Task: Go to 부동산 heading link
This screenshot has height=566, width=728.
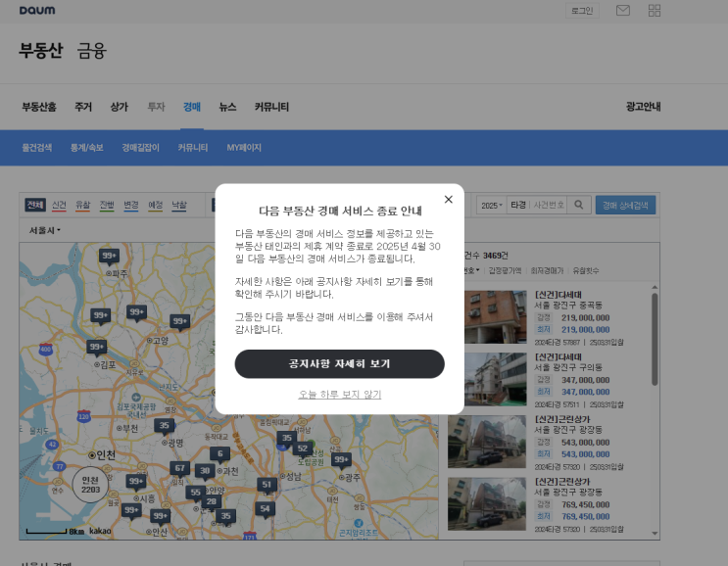Action: (x=41, y=50)
